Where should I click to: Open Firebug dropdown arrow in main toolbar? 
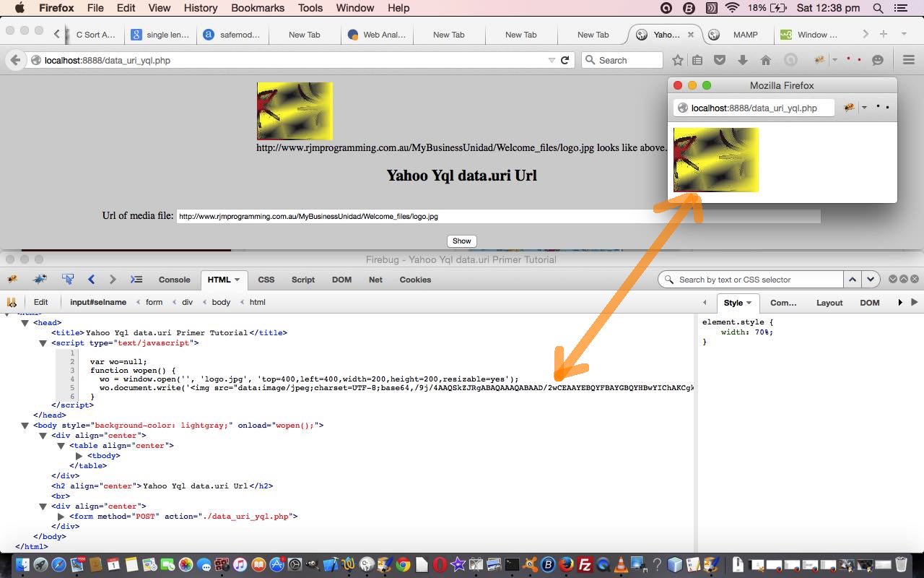[x=834, y=61]
